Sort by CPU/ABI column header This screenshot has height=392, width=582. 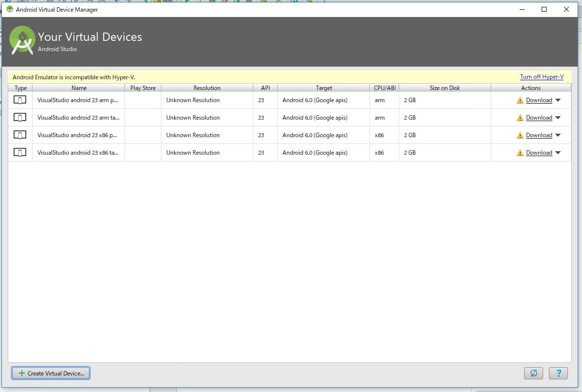(385, 88)
